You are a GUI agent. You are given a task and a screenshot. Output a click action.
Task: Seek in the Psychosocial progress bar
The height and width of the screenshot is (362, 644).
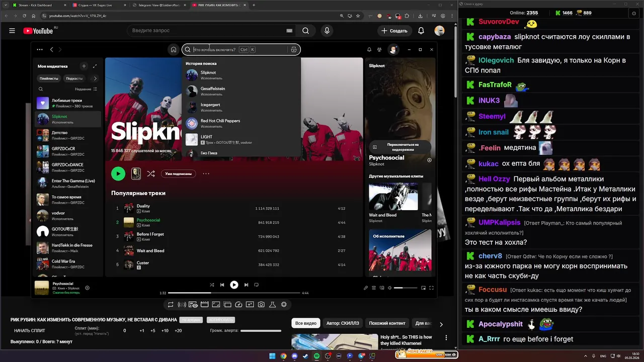click(234, 293)
